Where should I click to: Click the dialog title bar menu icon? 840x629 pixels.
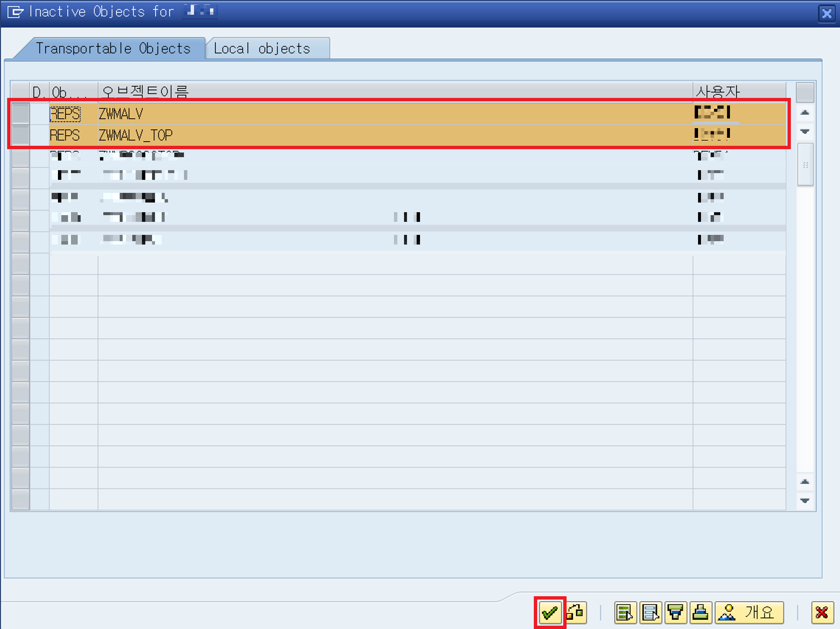click(x=16, y=12)
